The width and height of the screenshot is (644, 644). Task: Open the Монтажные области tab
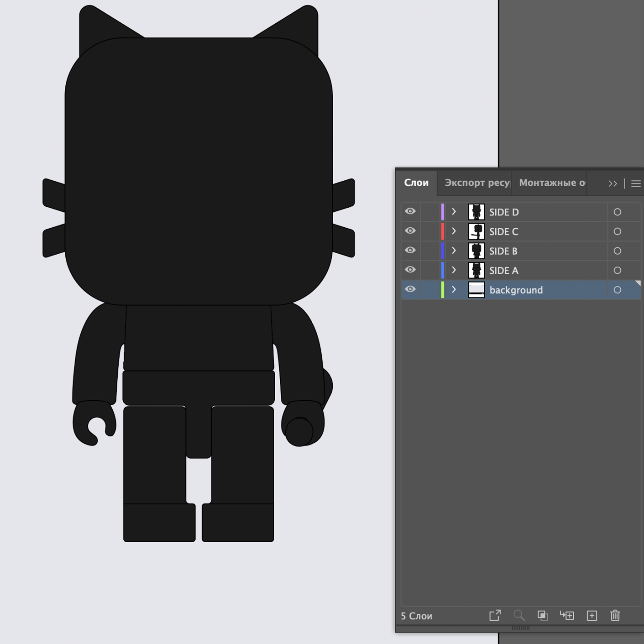(x=551, y=183)
